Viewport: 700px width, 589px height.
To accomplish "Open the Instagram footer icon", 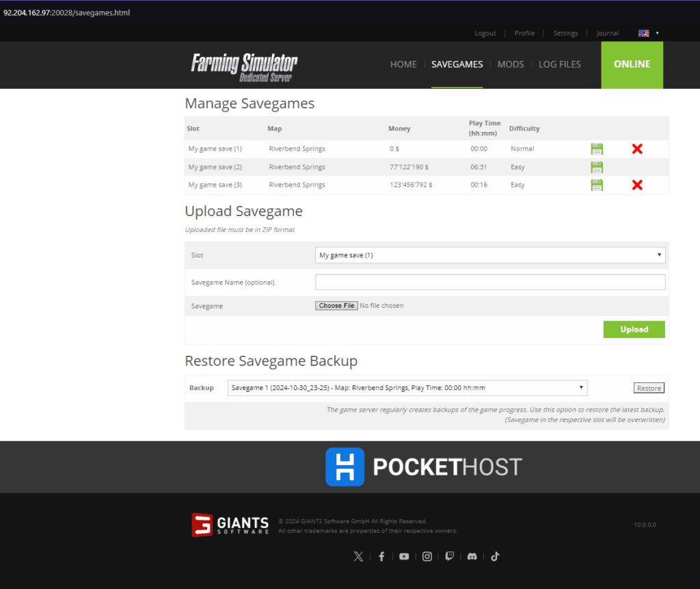I will pos(427,557).
